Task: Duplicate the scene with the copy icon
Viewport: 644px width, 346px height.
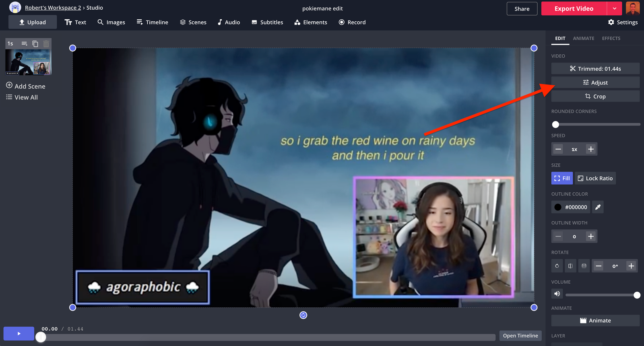Action: tap(35, 43)
